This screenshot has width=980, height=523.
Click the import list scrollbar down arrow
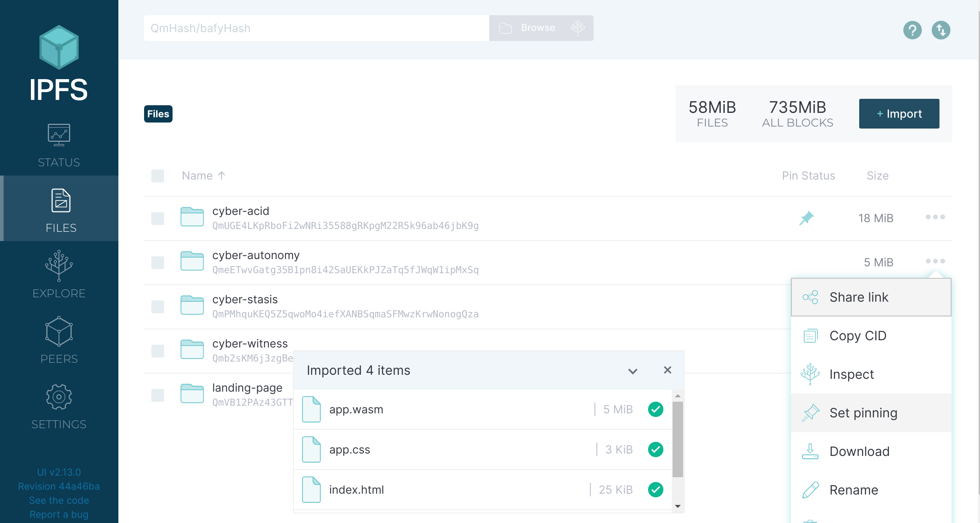[x=678, y=506]
